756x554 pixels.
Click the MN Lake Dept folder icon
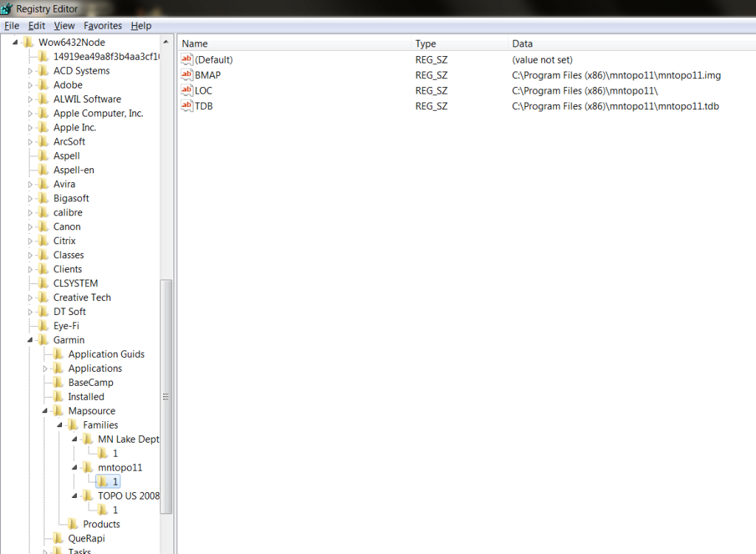click(89, 439)
